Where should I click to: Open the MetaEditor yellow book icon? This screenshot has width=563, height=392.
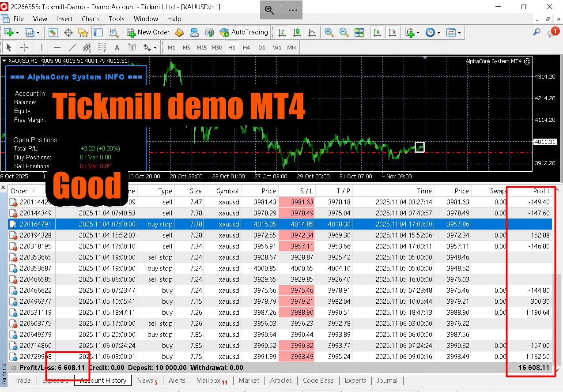[179, 32]
